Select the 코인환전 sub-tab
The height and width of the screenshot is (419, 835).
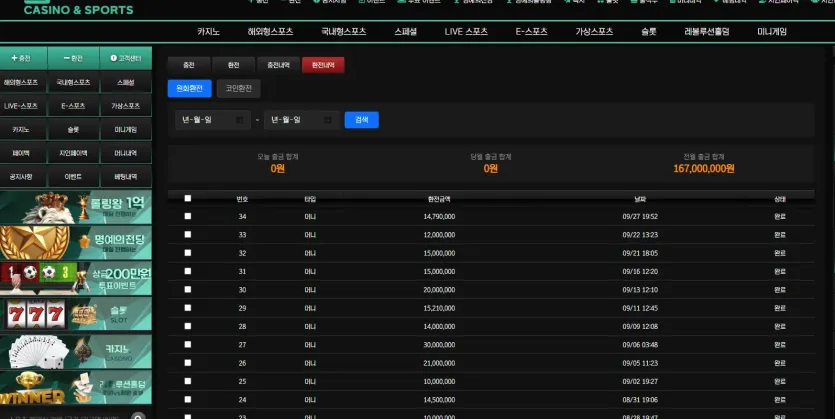pos(239,88)
